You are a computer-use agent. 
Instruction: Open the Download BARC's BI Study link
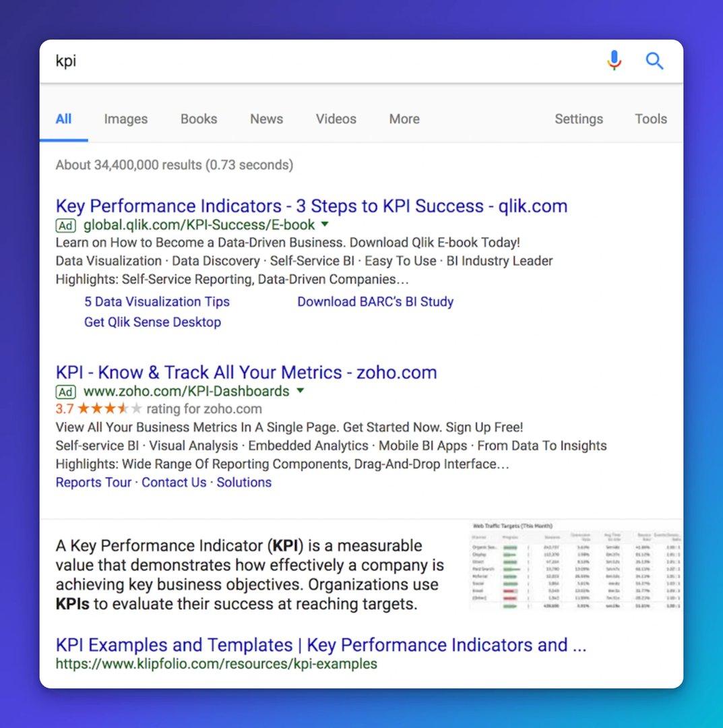[375, 301]
